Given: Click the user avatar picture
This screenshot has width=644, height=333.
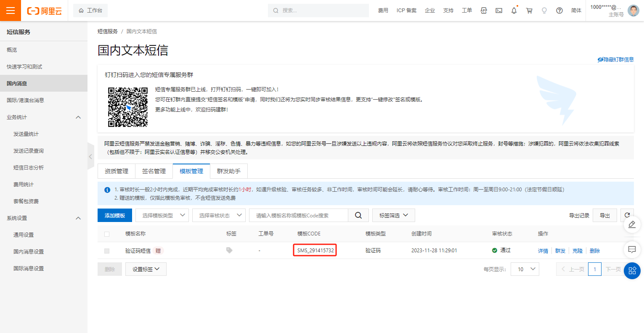Looking at the screenshot, I should (633, 11).
